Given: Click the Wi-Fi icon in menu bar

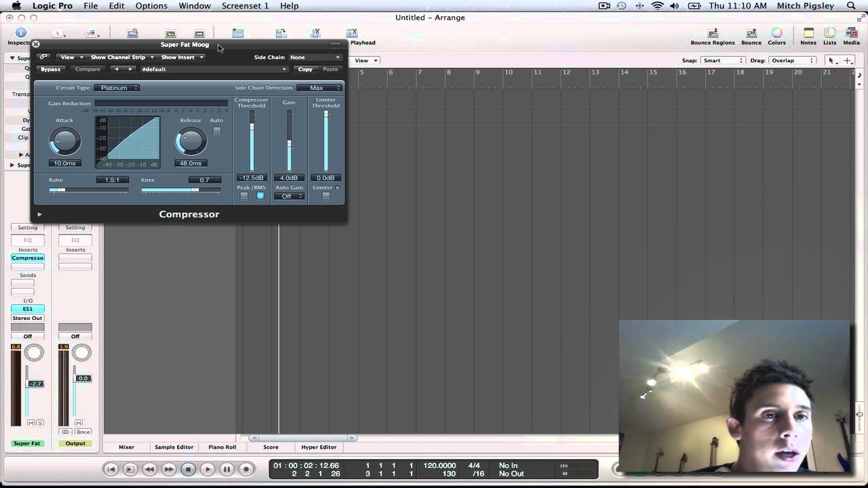Looking at the screenshot, I should pos(657,5).
